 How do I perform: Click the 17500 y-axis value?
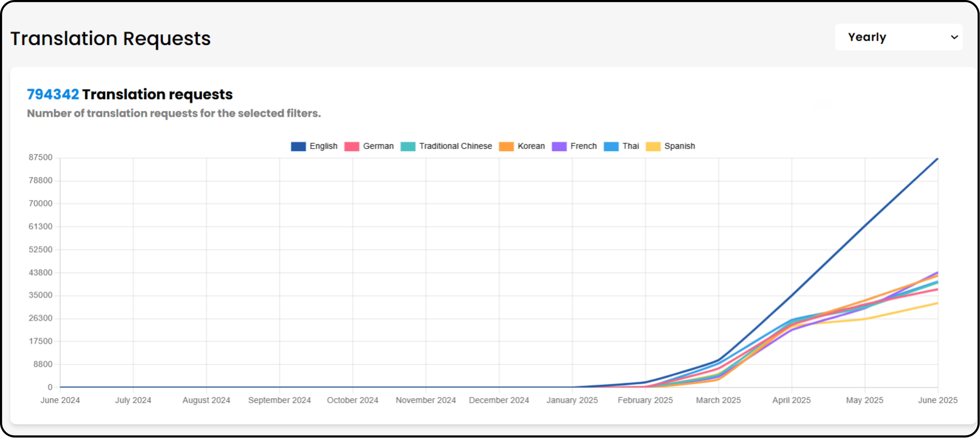40,341
